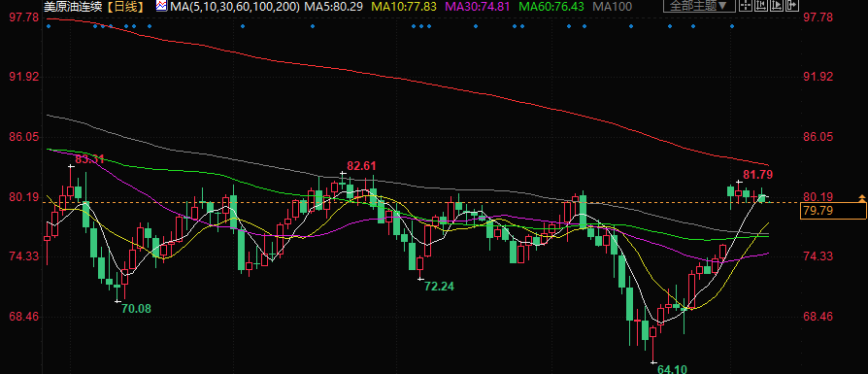Select the MA10:77.83 yellow indicator label
The width and height of the screenshot is (868, 374).
click(404, 7)
